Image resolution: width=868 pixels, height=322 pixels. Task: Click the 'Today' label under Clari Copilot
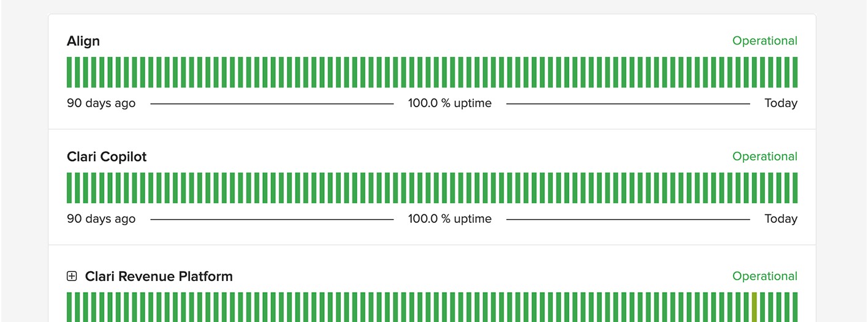[780, 219]
